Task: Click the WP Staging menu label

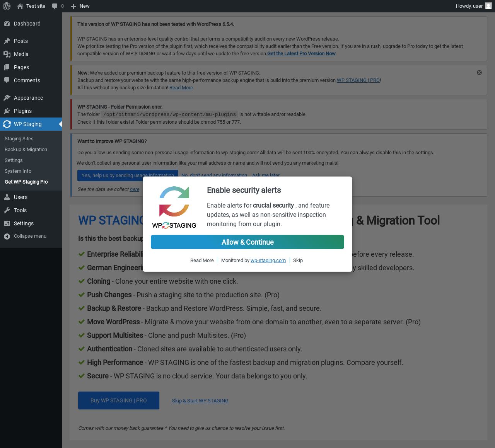Action: click(28, 124)
